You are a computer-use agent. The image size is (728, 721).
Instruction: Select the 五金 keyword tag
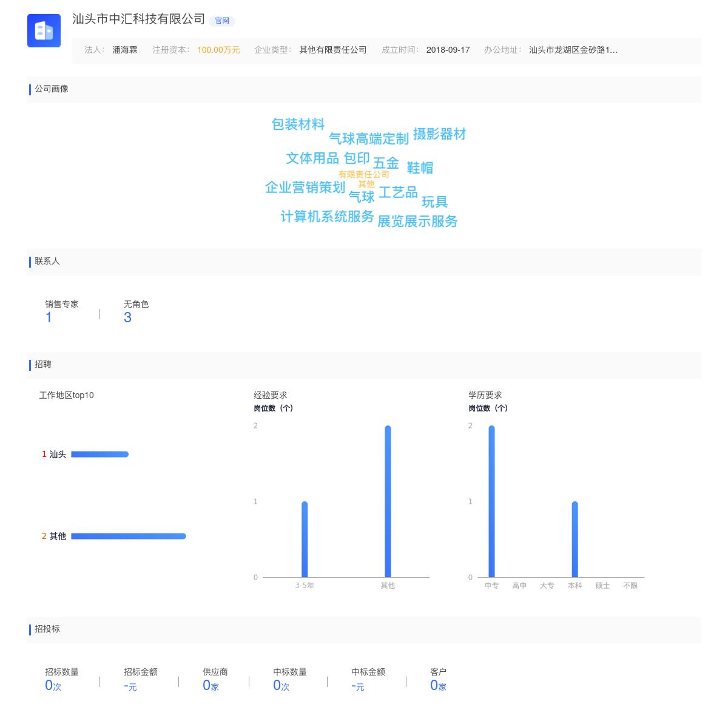(387, 163)
